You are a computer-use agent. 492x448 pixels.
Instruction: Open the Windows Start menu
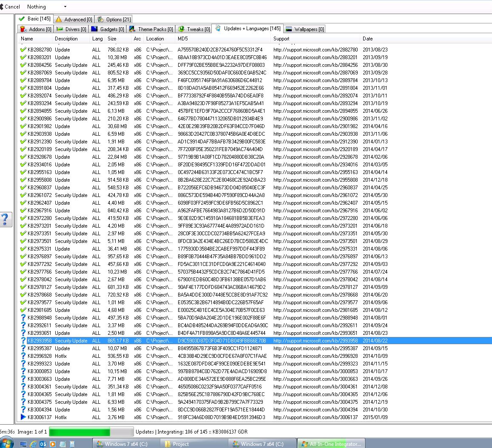point(6,444)
